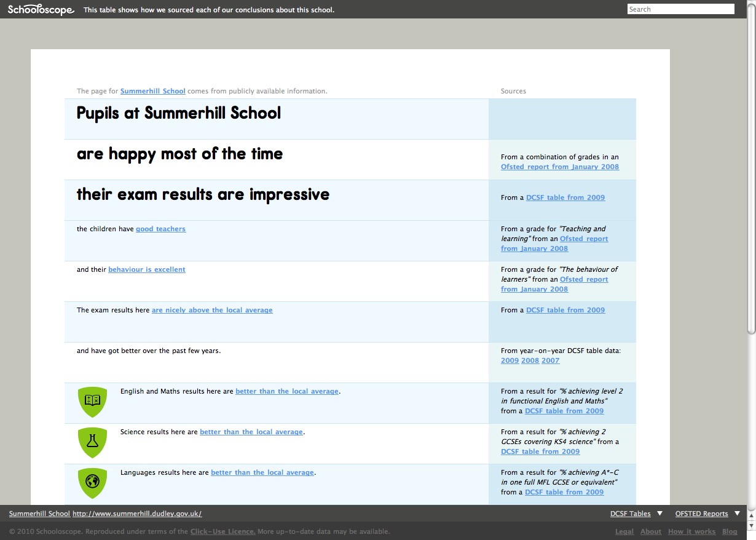Open the DCSF Tables menu in the footer

pyautogui.click(x=630, y=514)
